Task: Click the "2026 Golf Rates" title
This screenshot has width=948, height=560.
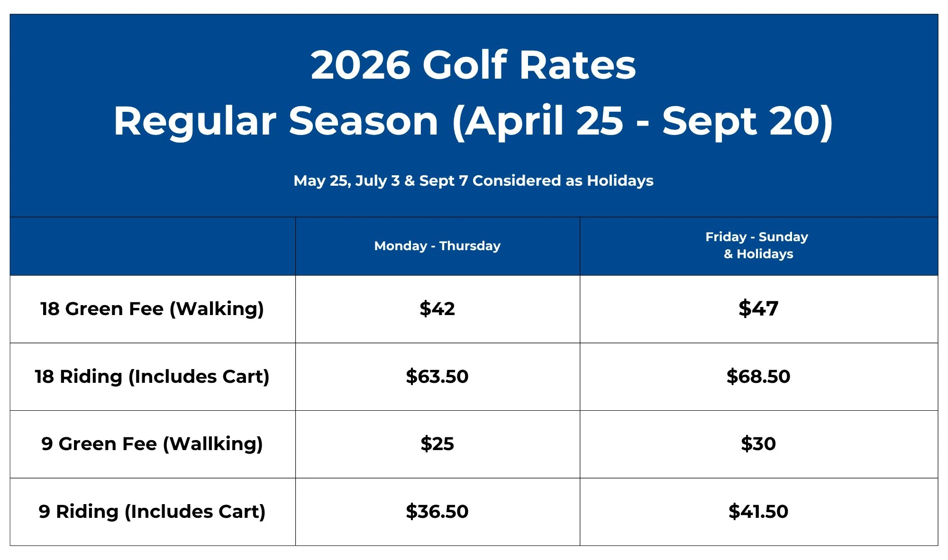Action: [x=473, y=65]
